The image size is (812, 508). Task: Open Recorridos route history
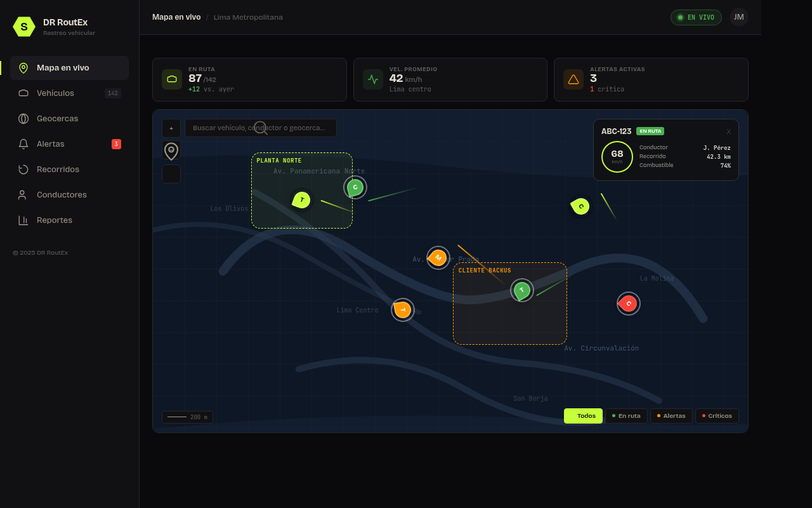pyautogui.click(x=69, y=170)
